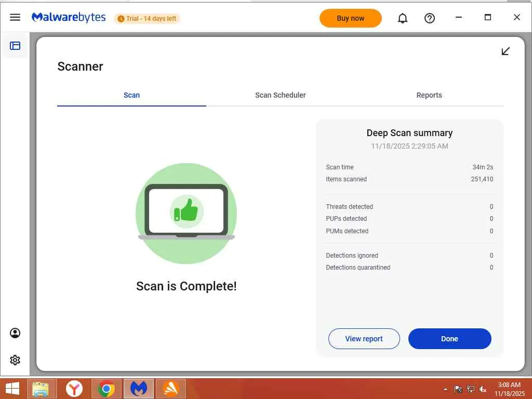
Task: Show hidden system tray icons
Action: tap(445, 389)
